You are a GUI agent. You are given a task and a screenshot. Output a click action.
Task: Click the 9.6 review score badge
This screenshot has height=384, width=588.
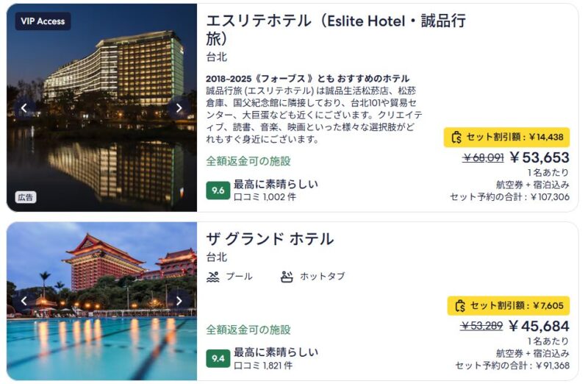[x=218, y=191]
